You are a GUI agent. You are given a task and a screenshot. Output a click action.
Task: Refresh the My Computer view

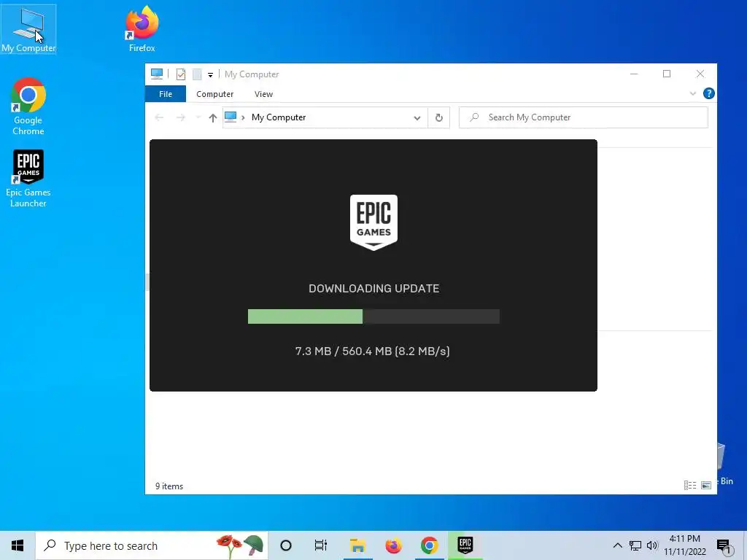click(x=438, y=117)
